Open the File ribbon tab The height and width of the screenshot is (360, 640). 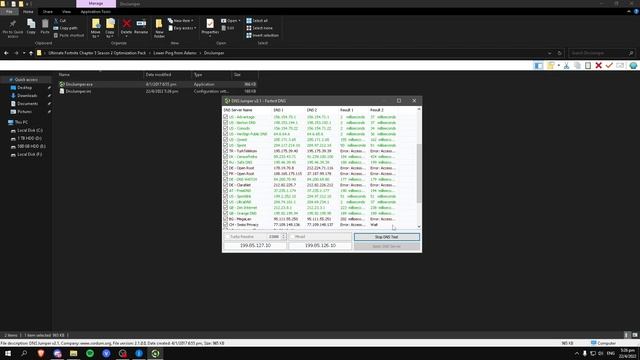coord(9,12)
